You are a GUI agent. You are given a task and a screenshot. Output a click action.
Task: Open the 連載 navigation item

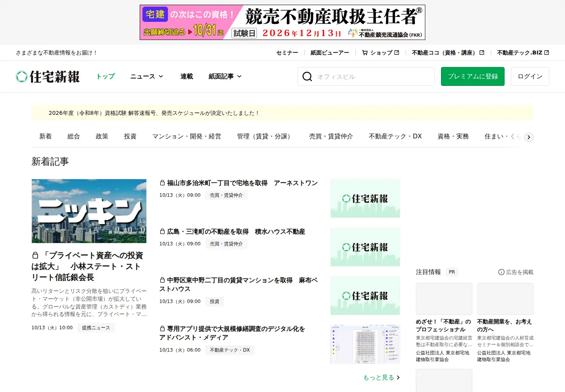(187, 76)
